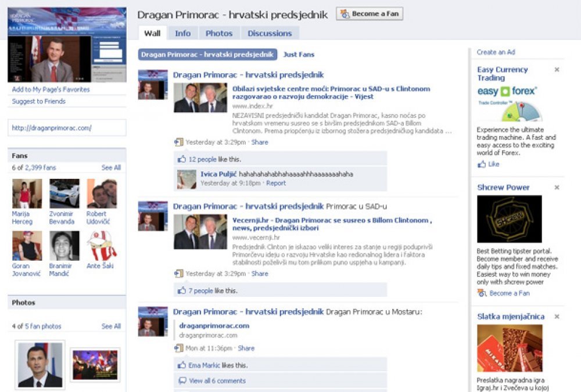This screenshot has width=581, height=392.
Task: Open the index.hr article headline about Clinton
Action: (331, 92)
